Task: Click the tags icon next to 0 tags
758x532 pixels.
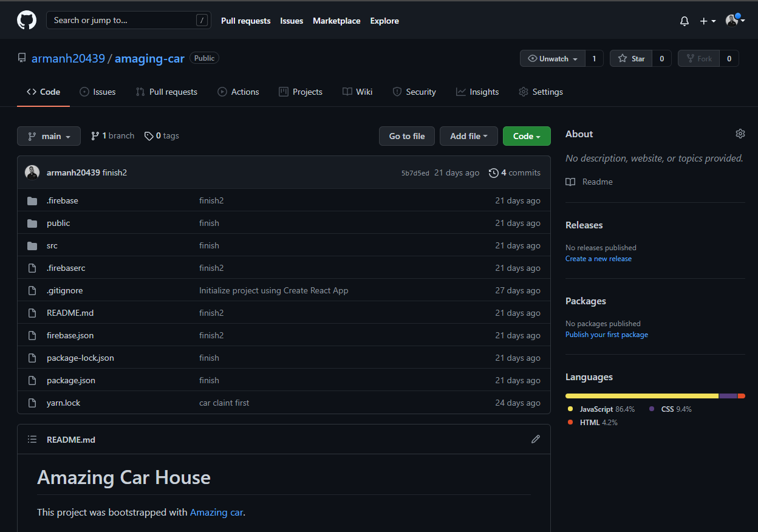Action: point(149,136)
